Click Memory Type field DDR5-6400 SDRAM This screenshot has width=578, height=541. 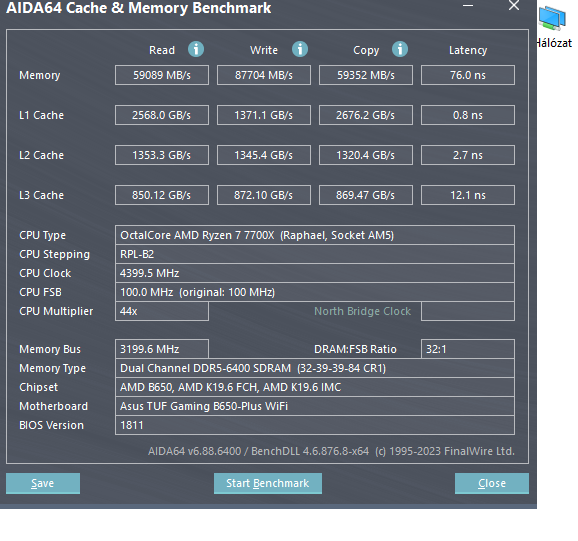[x=315, y=368]
